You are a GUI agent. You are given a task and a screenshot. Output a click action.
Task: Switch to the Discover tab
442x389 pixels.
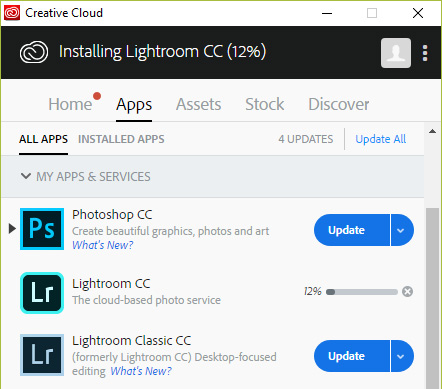pyautogui.click(x=339, y=104)
